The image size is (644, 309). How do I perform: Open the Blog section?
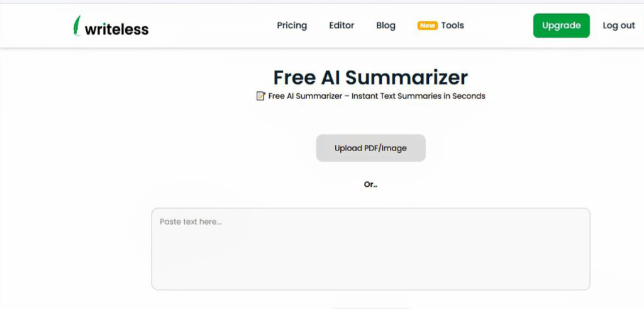[386, 26]
